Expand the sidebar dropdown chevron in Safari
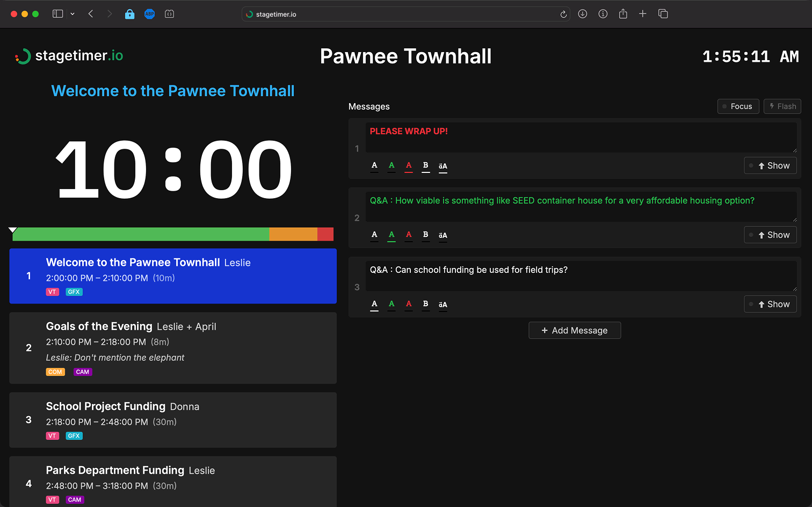The image size is (812, 507). tap(73, 14)
